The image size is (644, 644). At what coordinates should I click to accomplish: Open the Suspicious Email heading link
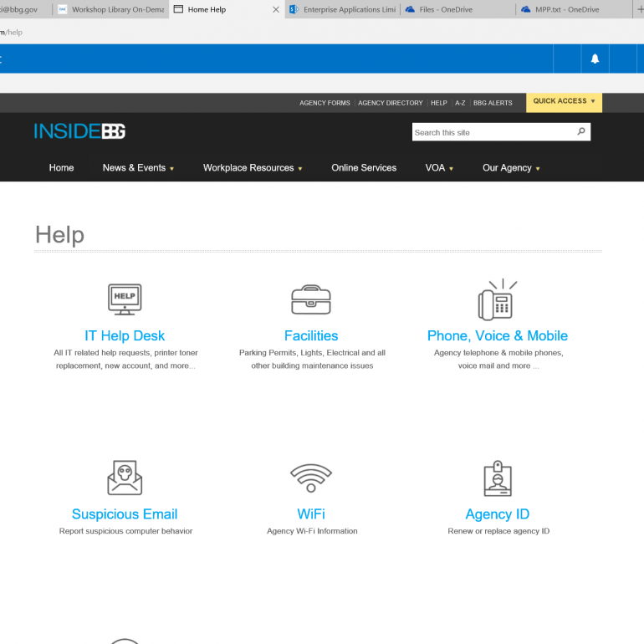(x=125, y=514)
